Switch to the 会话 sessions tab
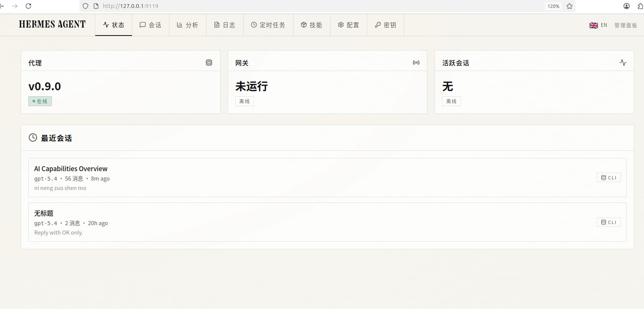 (151, 25)
